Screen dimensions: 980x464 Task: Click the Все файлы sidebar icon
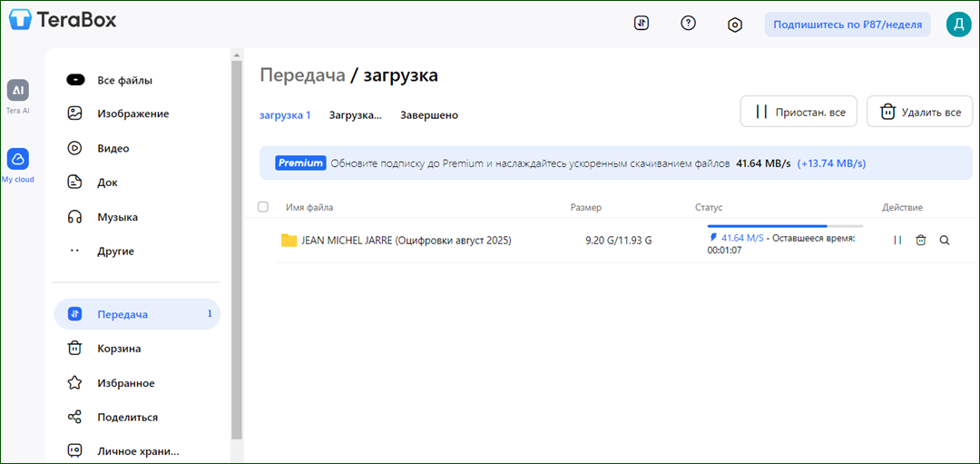(75, 80)
